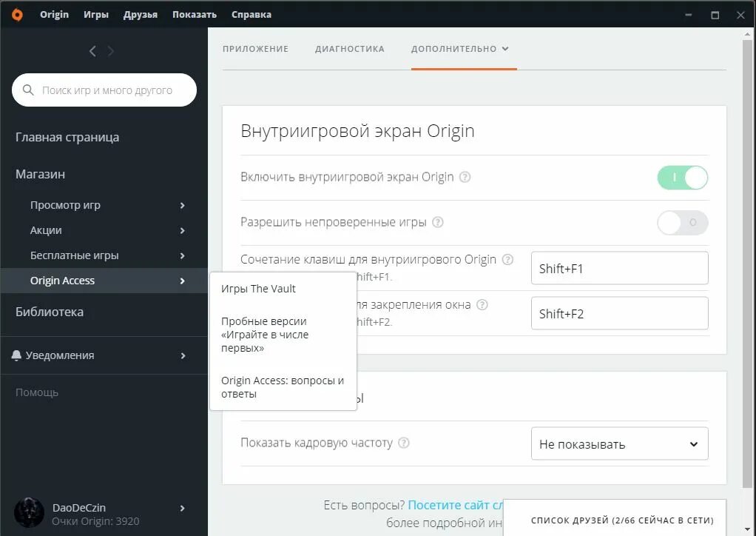Expand the Дополнительно tab dropdown arrow

point(505,49)
